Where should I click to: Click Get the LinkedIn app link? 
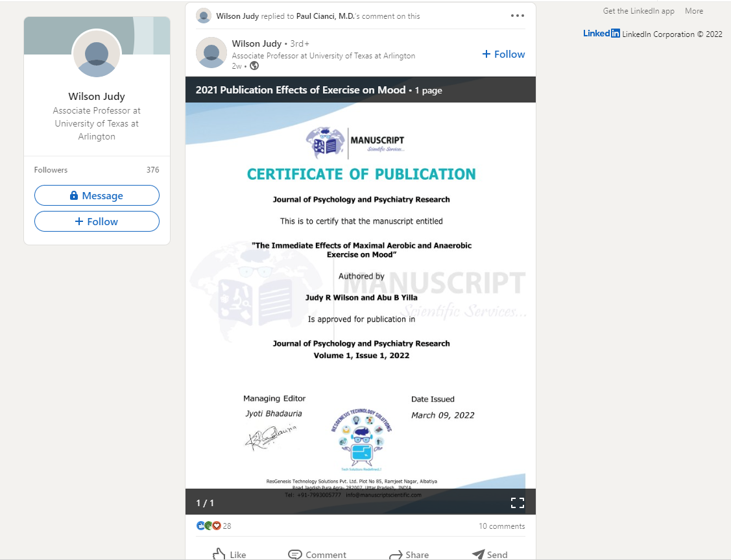click(639, 11)
